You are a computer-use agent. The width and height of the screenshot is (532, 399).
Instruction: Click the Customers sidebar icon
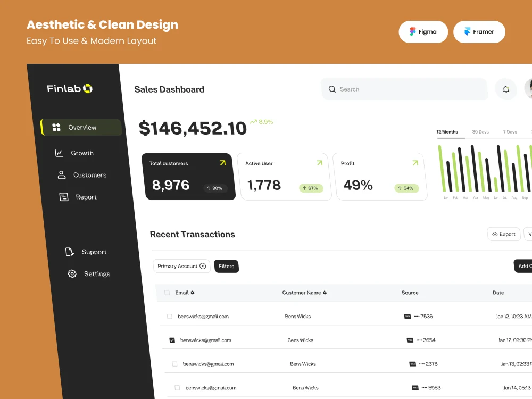tap(63, 174)
